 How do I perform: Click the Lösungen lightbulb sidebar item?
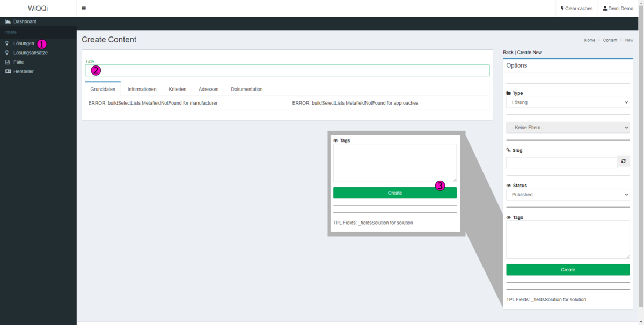pyautogui.click(x=23, y=43)
